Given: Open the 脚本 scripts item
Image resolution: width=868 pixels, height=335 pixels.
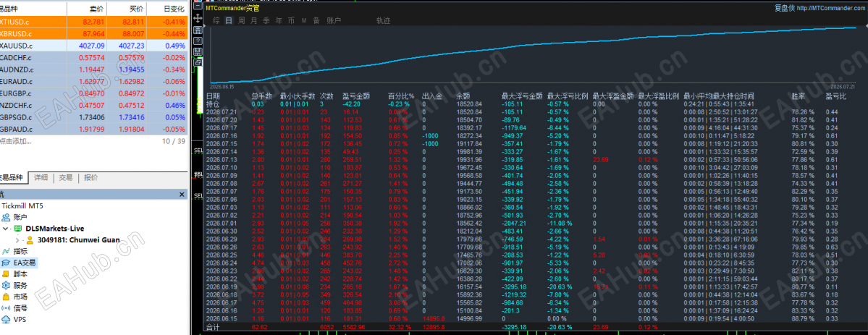Looking at the screenshot, I should pos(14,273).
